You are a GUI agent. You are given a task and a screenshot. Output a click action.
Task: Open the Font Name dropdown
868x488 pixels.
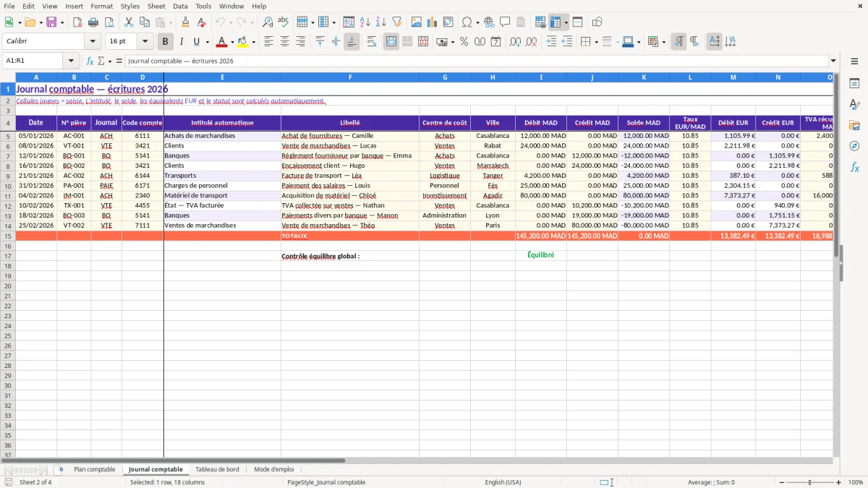tap(92, 42)
